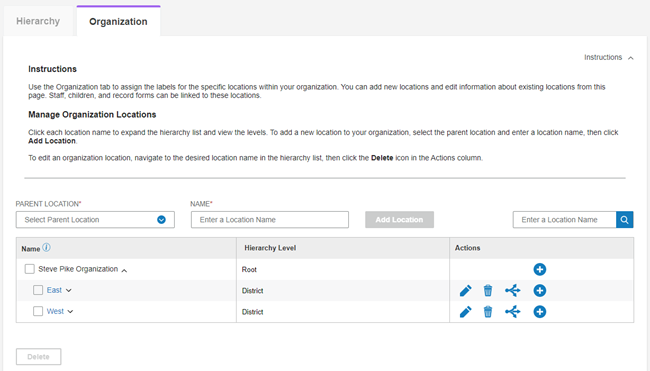Switch to the Hierarchy tab
Screen dimensions: 650x371
pyautogui.click(x=38, y=21)
